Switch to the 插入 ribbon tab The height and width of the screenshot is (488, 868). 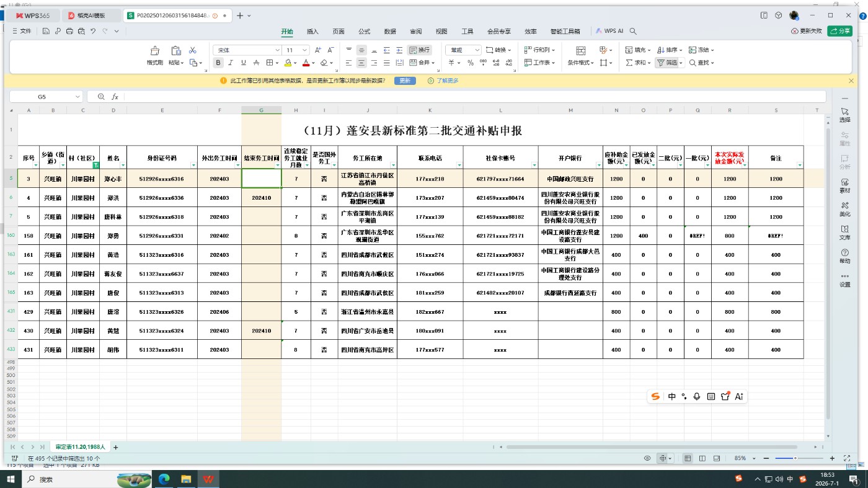coord(312,31)
